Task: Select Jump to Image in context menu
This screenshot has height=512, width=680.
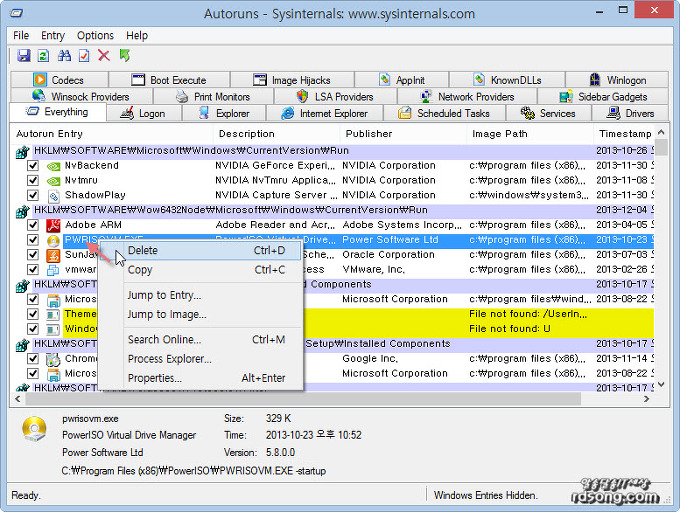Action: pos(167,314)
